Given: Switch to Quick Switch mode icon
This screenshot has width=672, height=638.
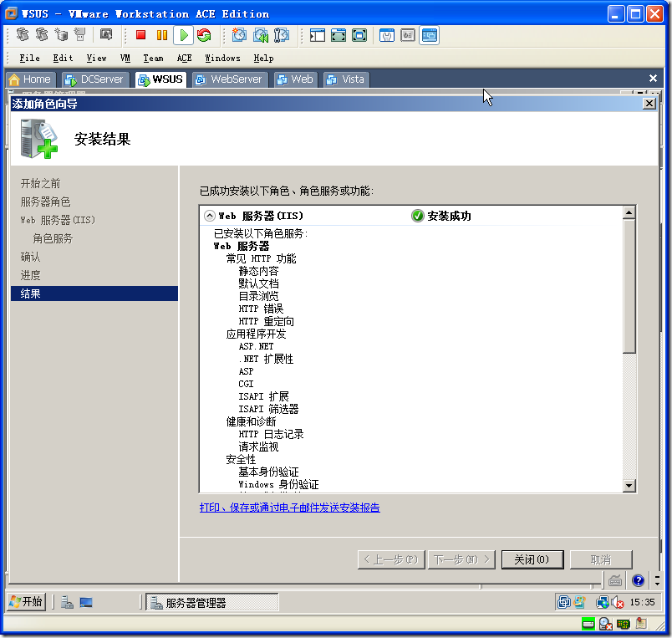Looking at the screenshot, I should (339, 35).
